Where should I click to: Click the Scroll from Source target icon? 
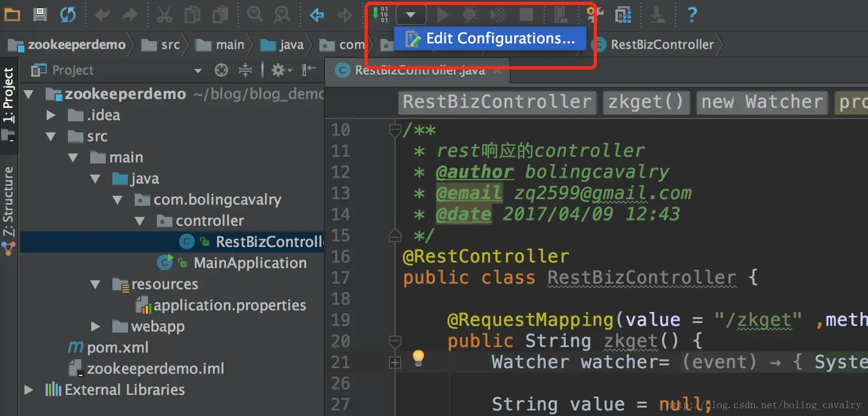[221, 70]
